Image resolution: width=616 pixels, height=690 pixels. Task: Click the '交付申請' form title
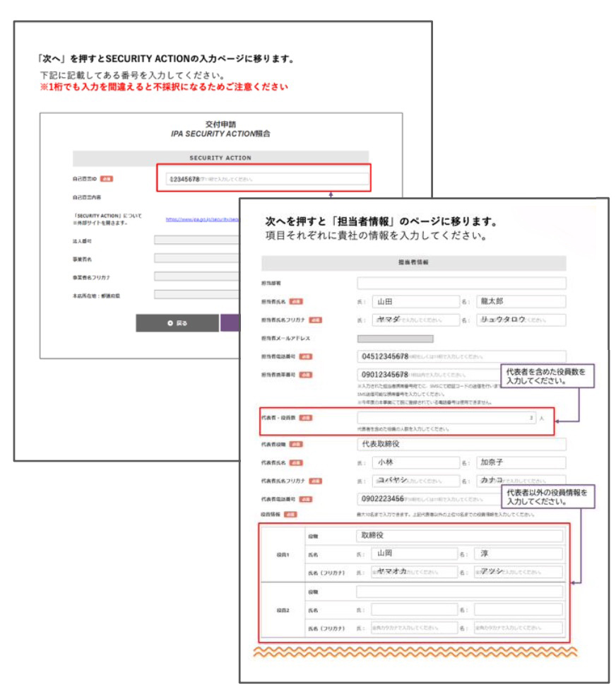coord(220,124)
